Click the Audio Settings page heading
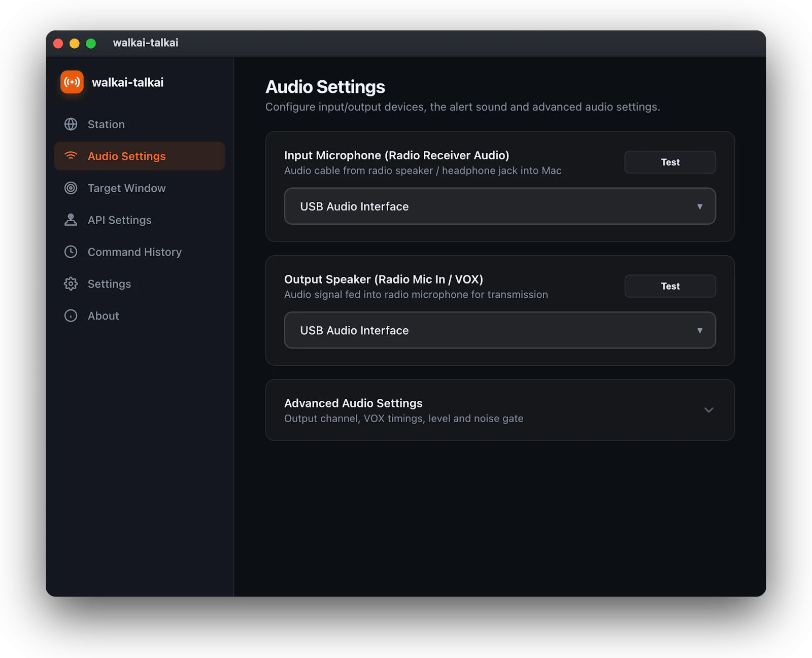The width and height of the screenshot is (812, 658). point(325,87)
